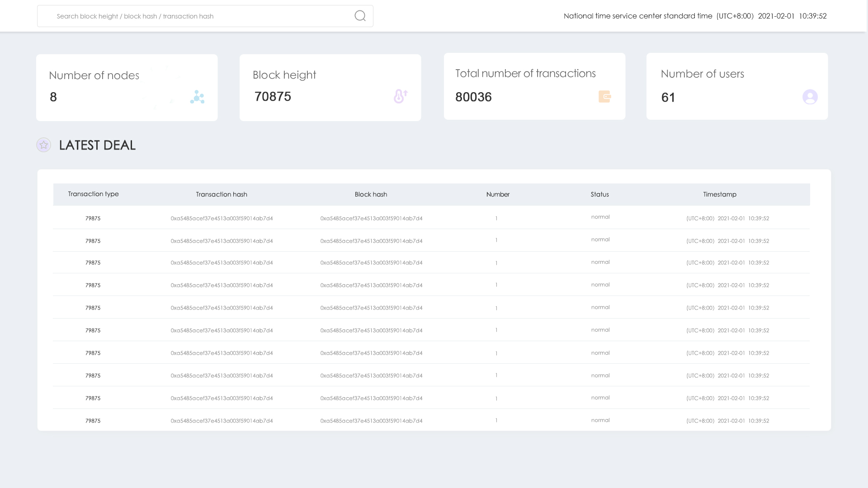Click the Total number of transactions card
Viewport: 868px width, 488px height.
(534, 86)
